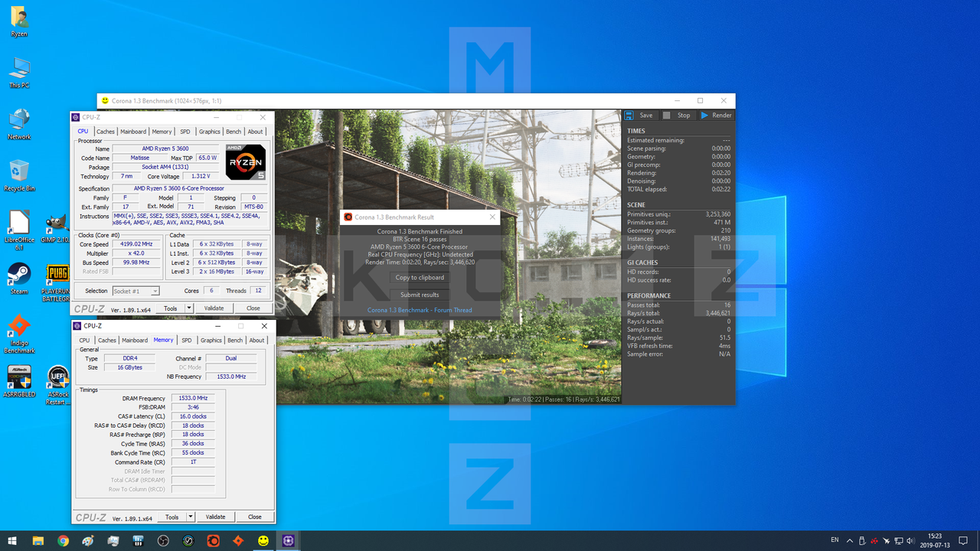980x551 pixels.
Task: Open File Explorer from taskbar
Action: [38, 540]
